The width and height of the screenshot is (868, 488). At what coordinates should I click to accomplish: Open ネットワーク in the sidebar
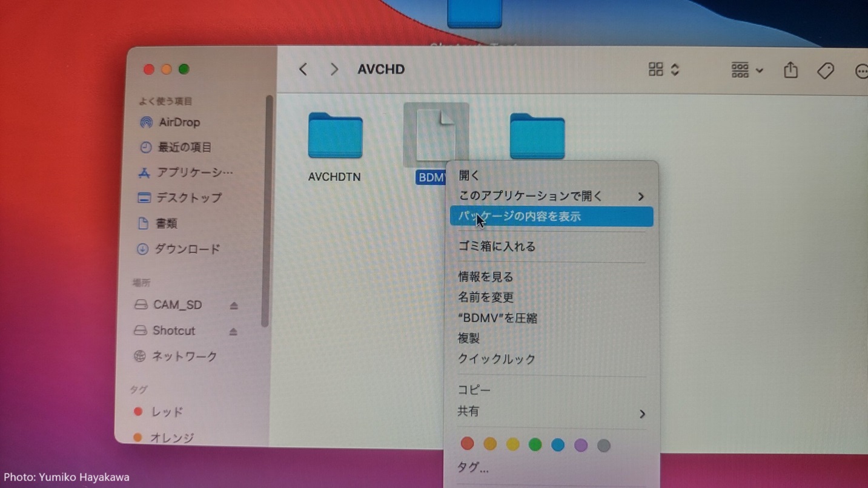coord(175,357)
